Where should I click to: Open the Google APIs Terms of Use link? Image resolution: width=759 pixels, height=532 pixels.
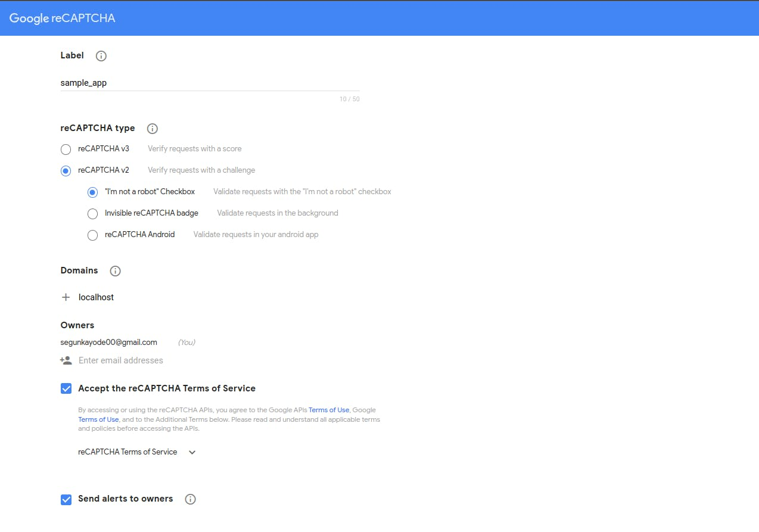point(329,410)
